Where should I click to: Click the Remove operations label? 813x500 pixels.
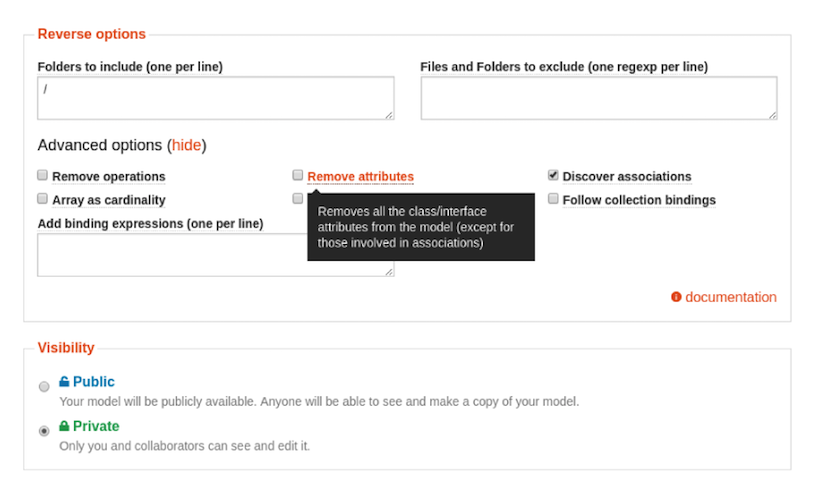108,177
